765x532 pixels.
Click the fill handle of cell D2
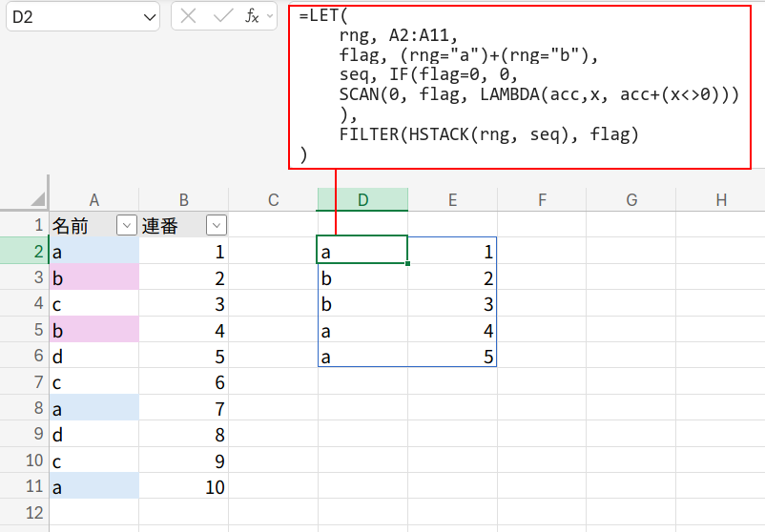[407, 263]
